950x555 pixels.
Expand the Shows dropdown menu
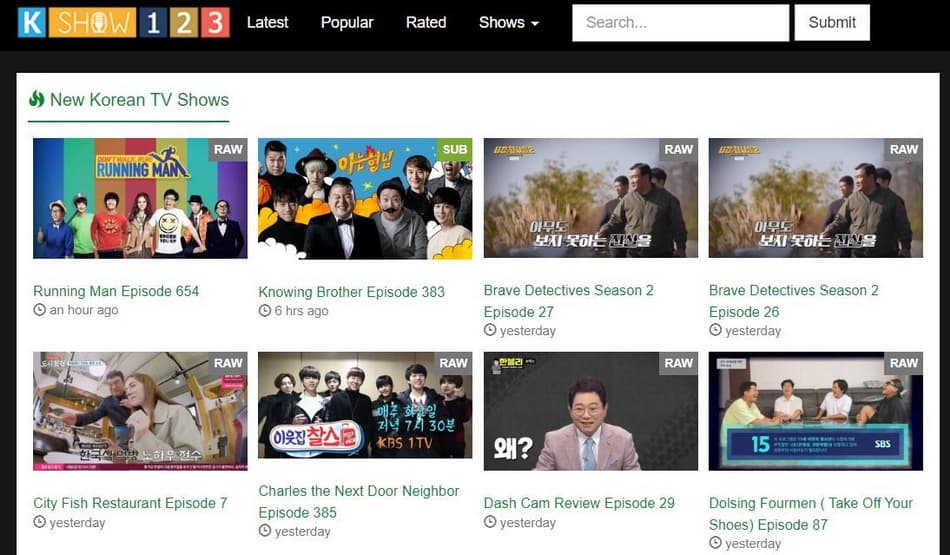508,22
